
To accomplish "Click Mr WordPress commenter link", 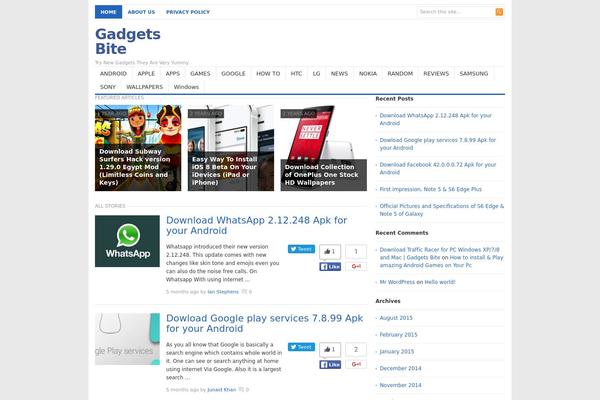I will 397,282.
